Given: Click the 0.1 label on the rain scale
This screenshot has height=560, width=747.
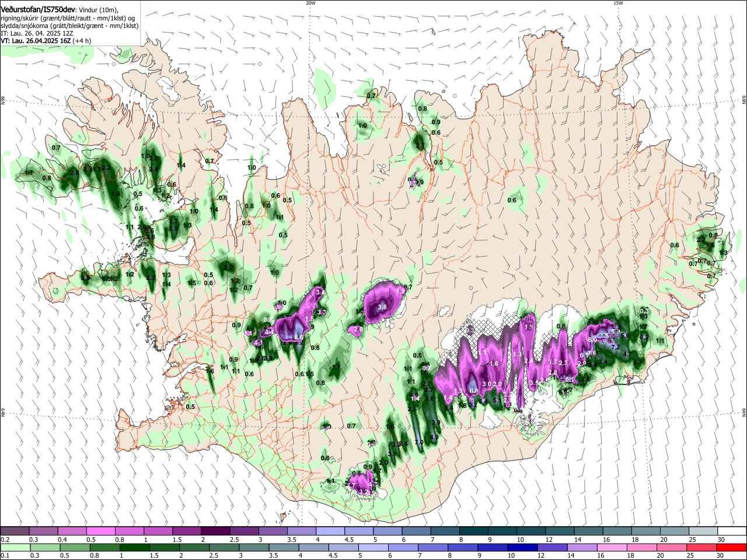Looking at the screenshot, I should point(5,555).
